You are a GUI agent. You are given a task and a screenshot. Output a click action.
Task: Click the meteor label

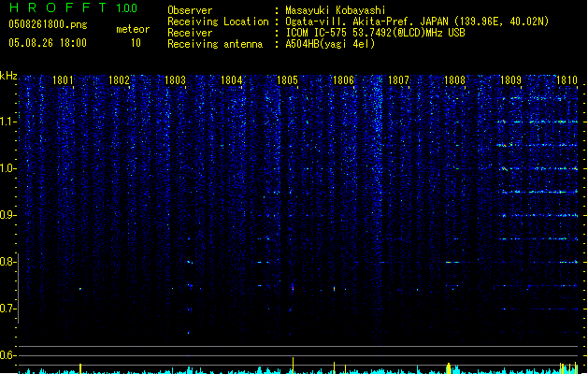[x=133, y=29]
